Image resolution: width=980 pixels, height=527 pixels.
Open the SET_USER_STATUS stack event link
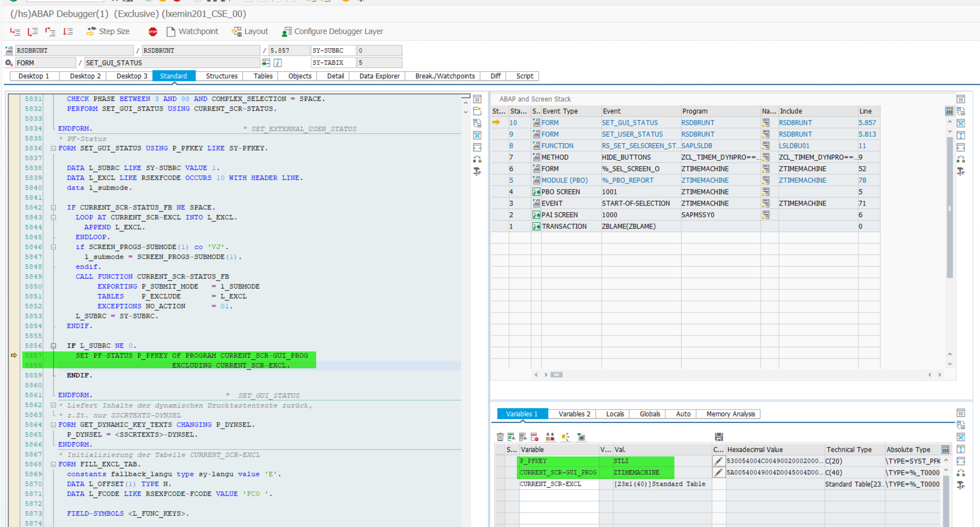coord(632,134)
